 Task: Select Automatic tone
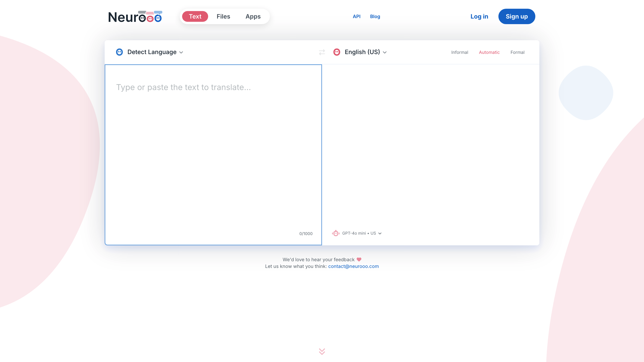point(489,52)
